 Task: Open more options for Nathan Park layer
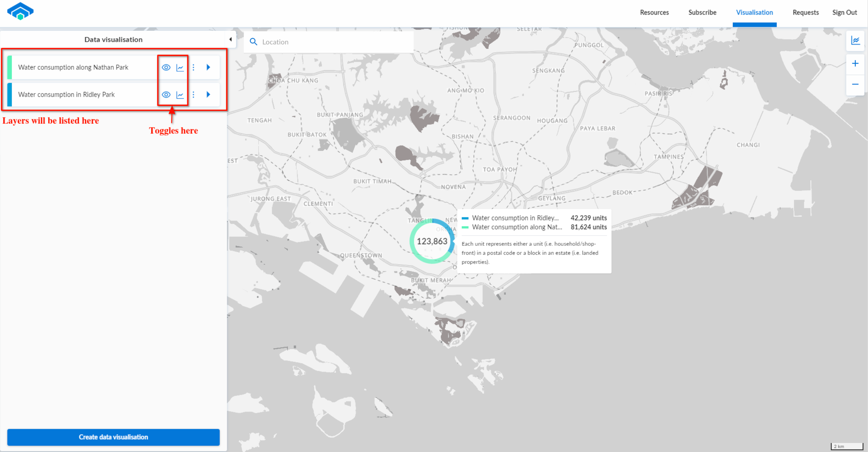tap(193, 67)
